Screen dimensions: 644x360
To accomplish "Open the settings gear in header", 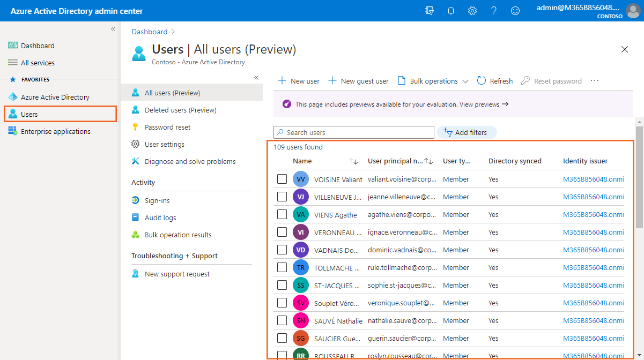I will coord(472,11).
